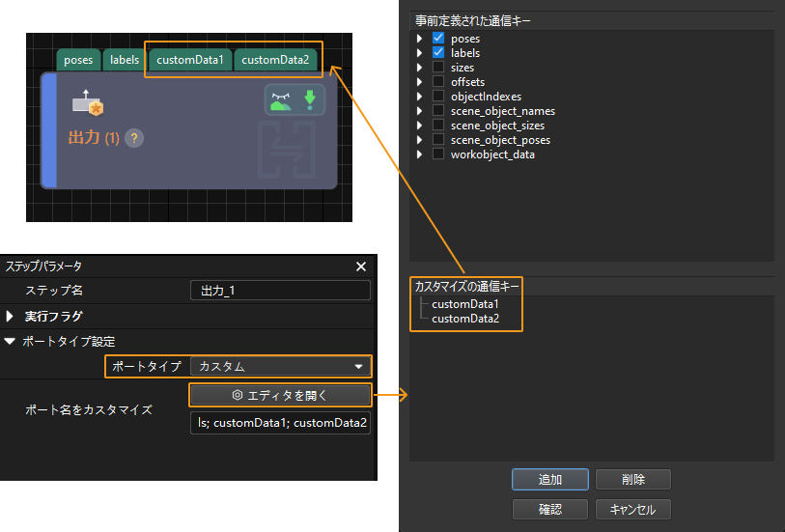Click the bracket exchange icon on the node
This screenshot has height=532, width=785.
(x=287, y=148)
